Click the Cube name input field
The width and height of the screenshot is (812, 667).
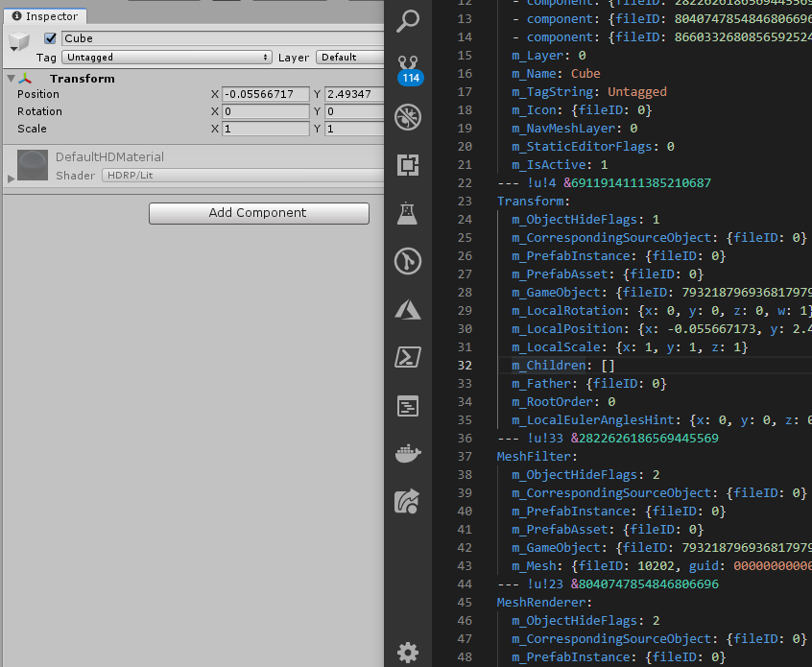point(223,38)
